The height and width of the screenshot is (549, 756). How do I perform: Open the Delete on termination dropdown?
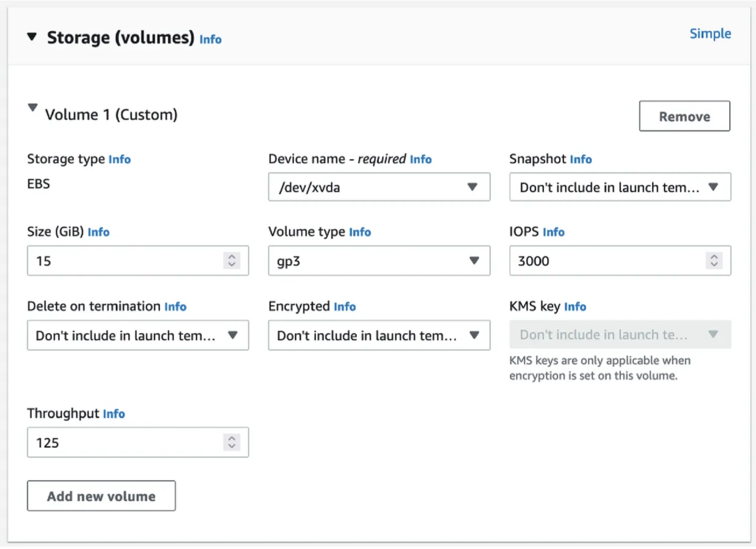click(138, 335)
